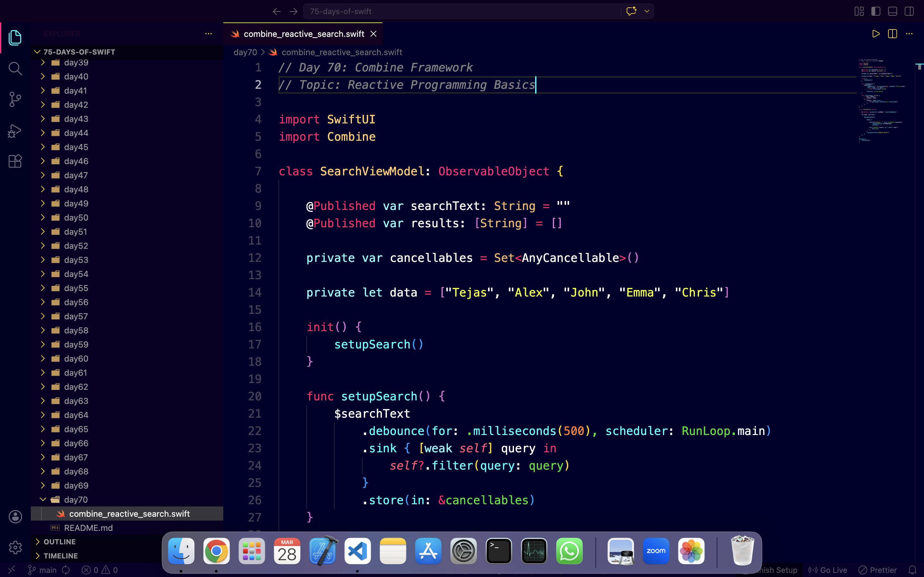Open the Search view in activity bar
Viewport: 924px width, 577px height.
[15, 69]
